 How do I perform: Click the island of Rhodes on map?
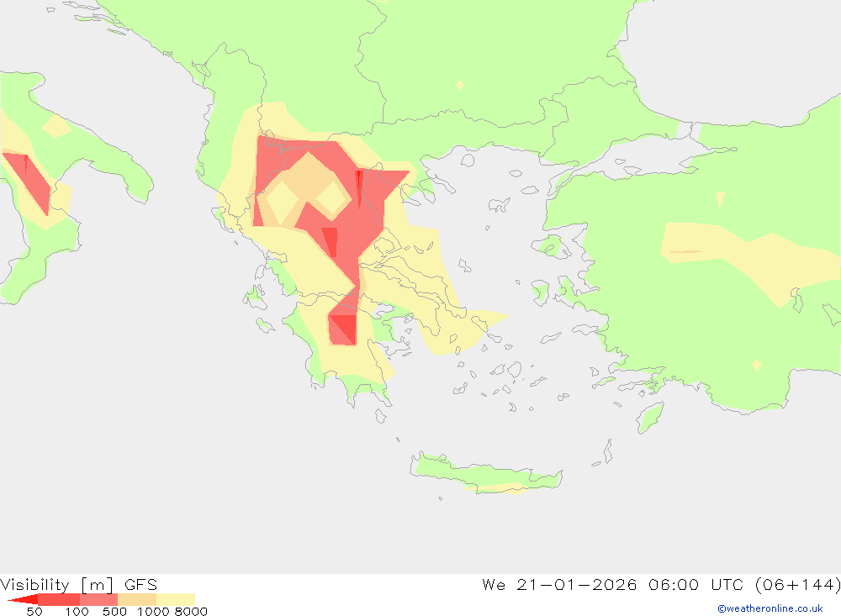point(650,417)
